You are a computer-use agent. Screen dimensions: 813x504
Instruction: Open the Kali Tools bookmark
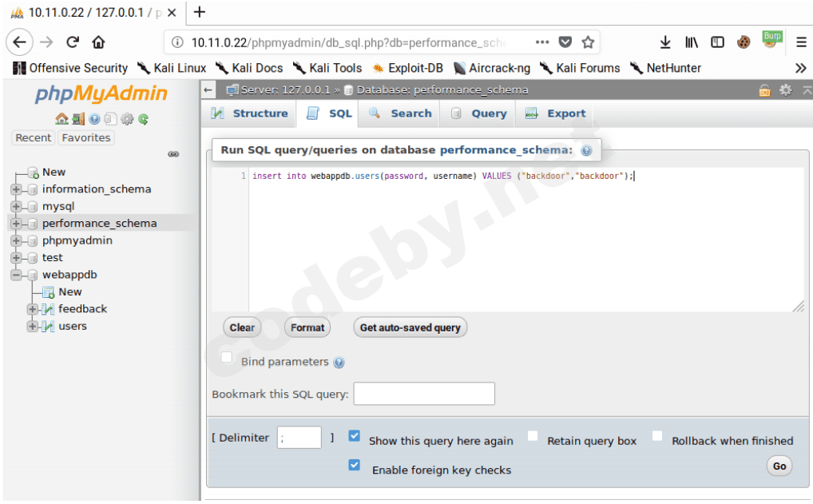tap(327, 68)
